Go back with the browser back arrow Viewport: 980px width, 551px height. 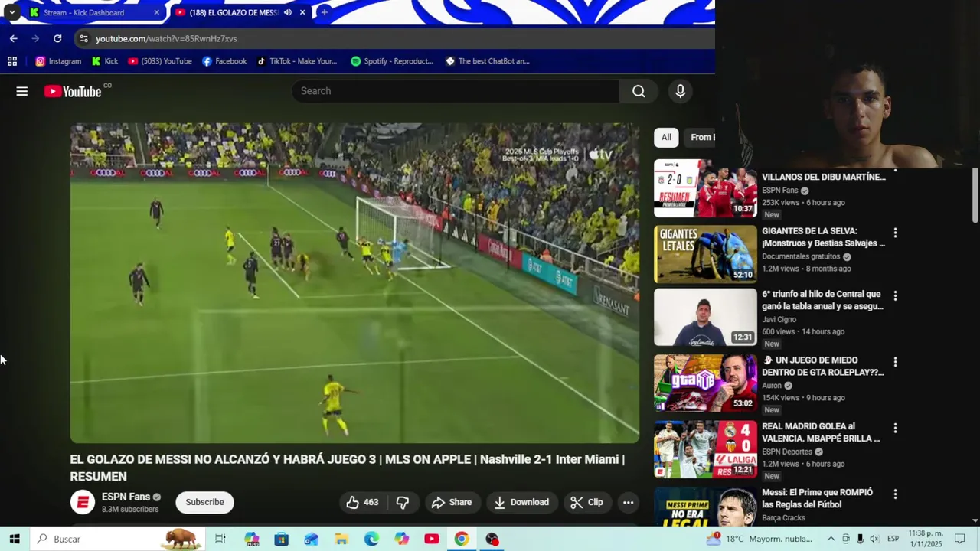[x=14, y=38]
